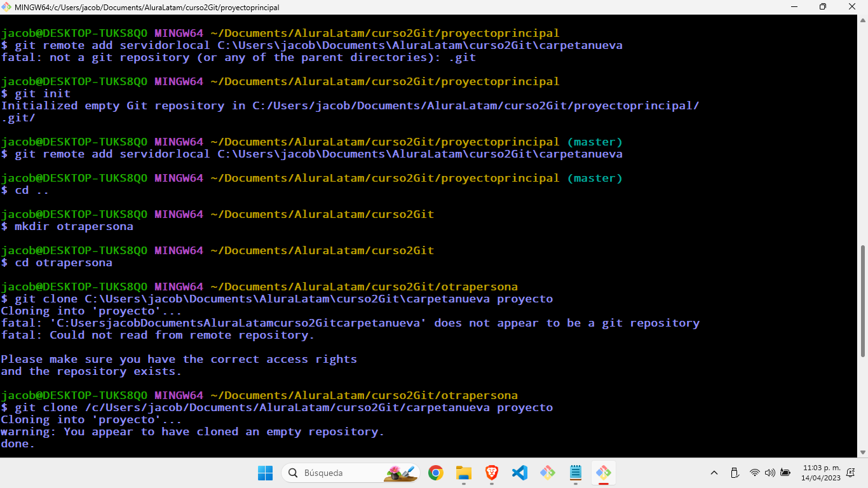Screen dimensions: 868x488
Task: Click the Búsqueda search field
Action: 350,473
